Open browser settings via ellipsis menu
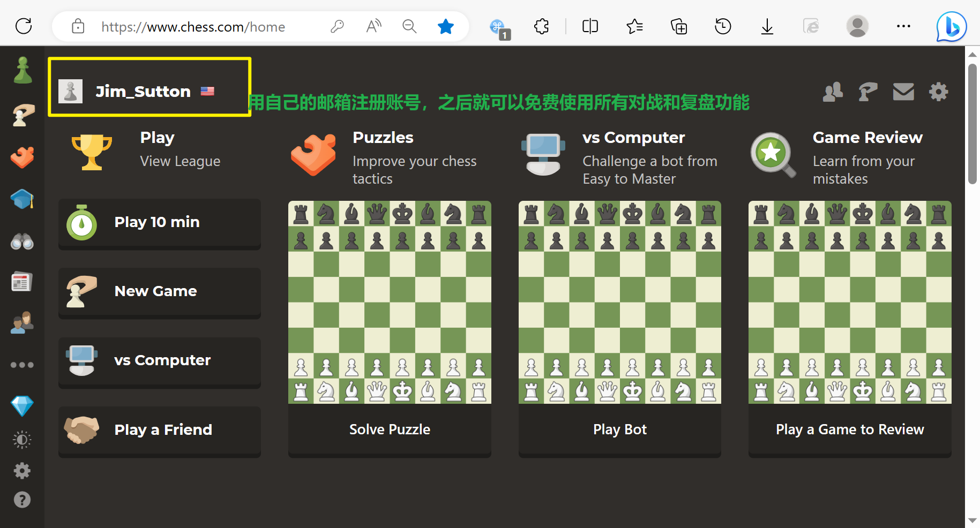 [903, 26]
